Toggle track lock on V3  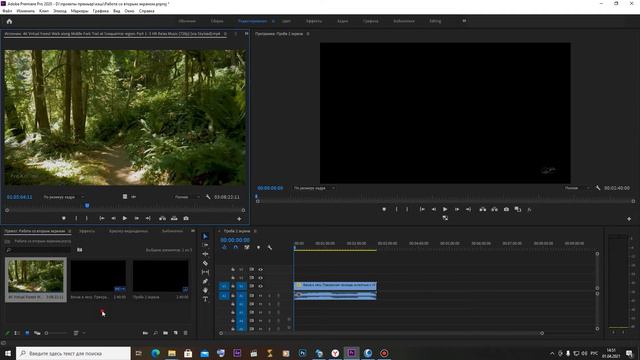(233, 269)
